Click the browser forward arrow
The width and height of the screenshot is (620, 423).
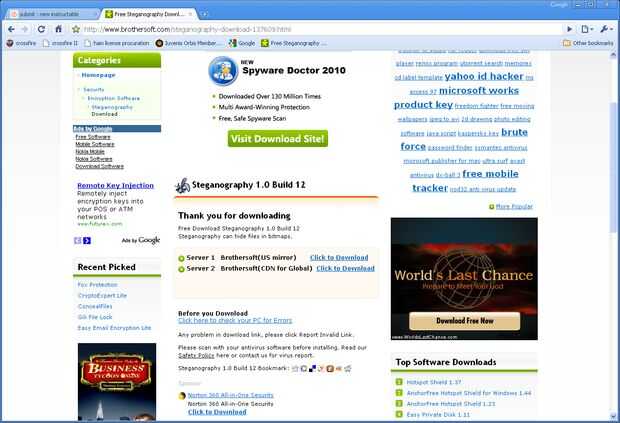point(25,29)
